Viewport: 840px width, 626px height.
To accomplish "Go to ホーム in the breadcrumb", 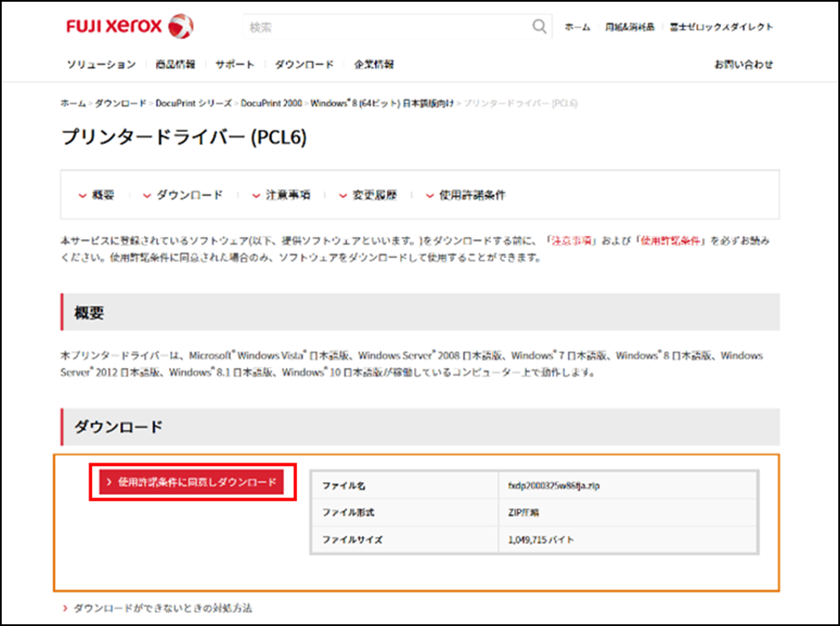I will [73, 103].
